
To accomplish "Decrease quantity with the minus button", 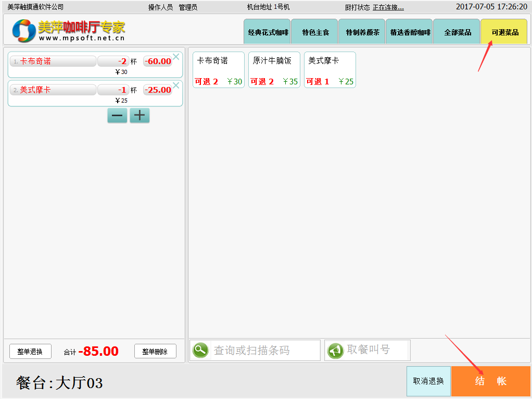I will (117, 116).
